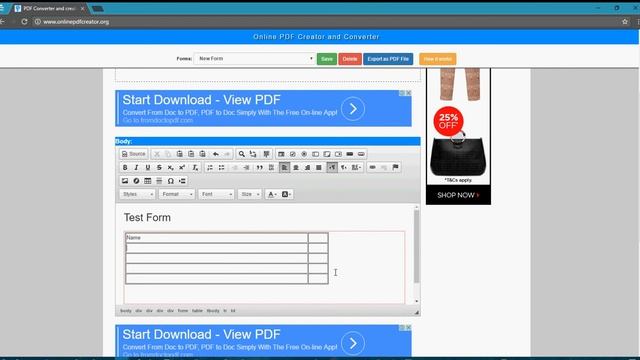Open the Size dropdown
Viewport: 640px width, 360px height.
[250, 194]
